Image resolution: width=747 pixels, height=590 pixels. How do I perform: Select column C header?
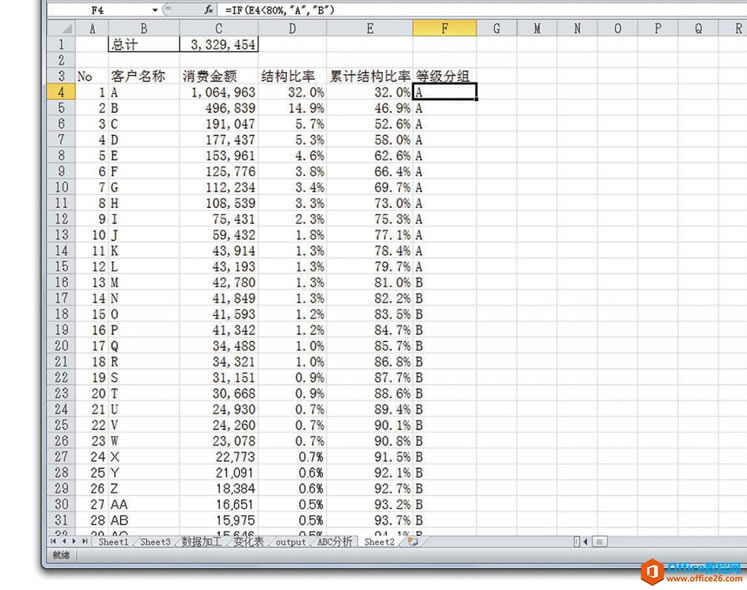(219, 28)
